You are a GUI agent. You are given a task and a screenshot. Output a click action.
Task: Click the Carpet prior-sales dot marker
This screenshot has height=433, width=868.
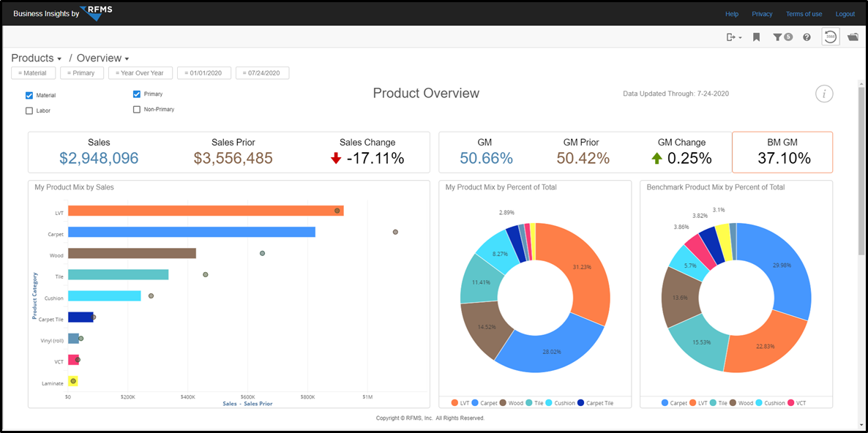tap(395, 233)
